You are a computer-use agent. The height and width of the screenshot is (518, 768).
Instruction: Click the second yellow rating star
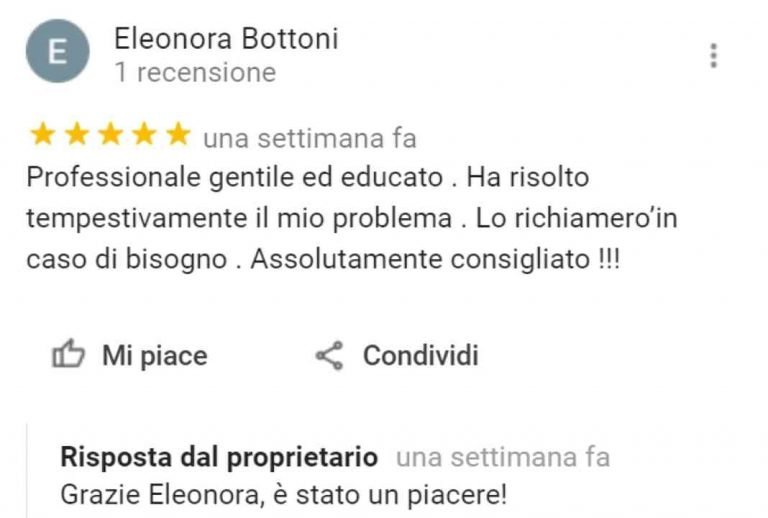[76, 134]
